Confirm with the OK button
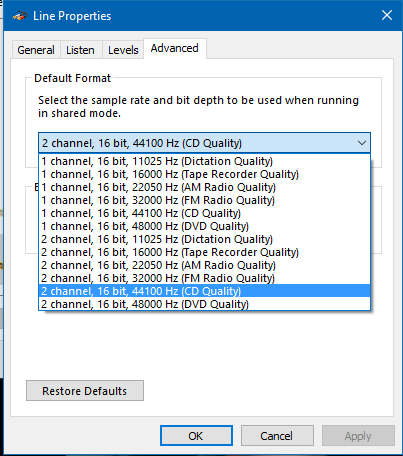This screenshot has height=456, width=403. point(196,436)
